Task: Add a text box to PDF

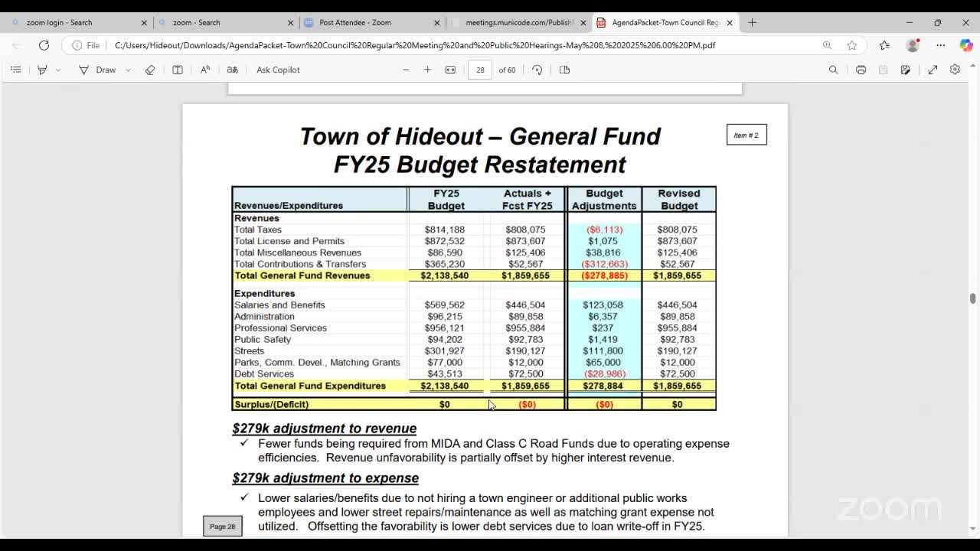Action: click(x=178, y=70)
